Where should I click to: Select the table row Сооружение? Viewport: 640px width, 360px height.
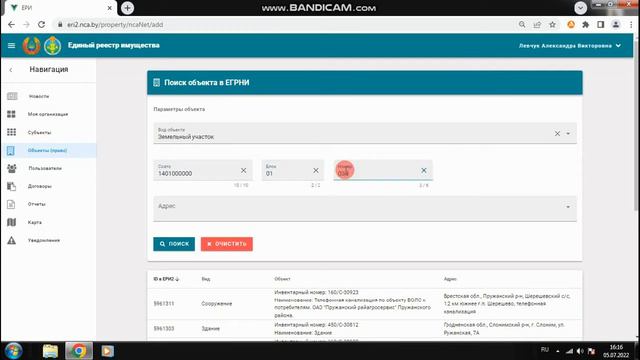[x=365, y=304]
